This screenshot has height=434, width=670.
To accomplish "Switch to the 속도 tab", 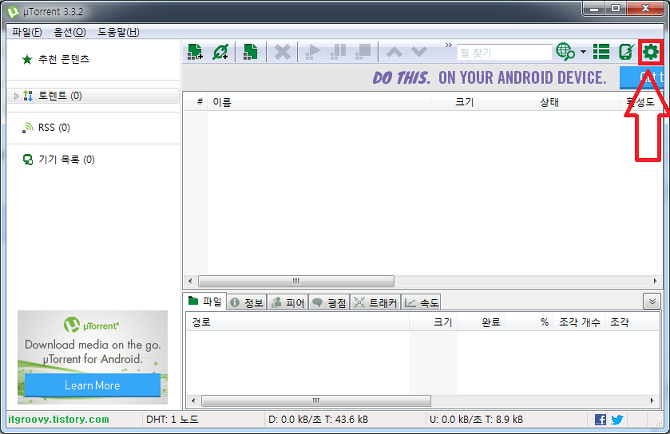I will tap(421, 302).
